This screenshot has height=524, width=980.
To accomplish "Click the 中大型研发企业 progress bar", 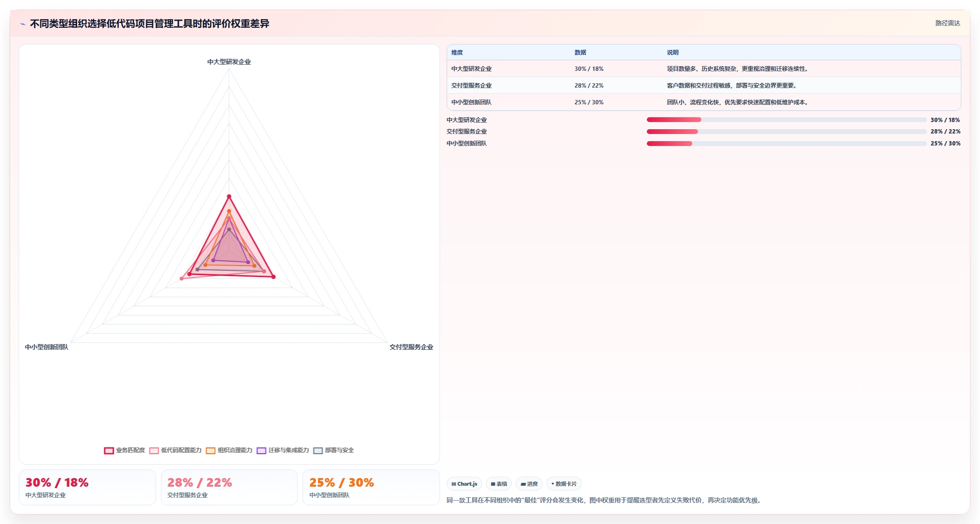I will pos(787,120).
